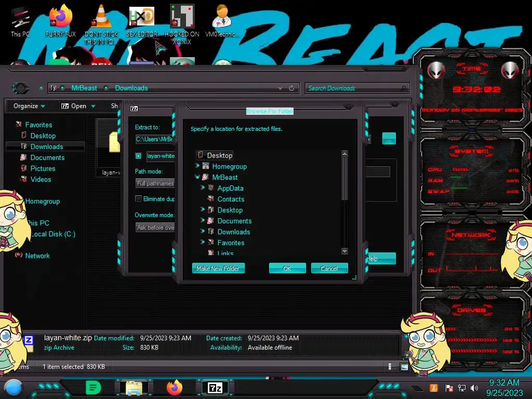This screenshot has width=532, height=399.
Task: Open Firefox from the taskbar
Action: click(x=175, y=388)
